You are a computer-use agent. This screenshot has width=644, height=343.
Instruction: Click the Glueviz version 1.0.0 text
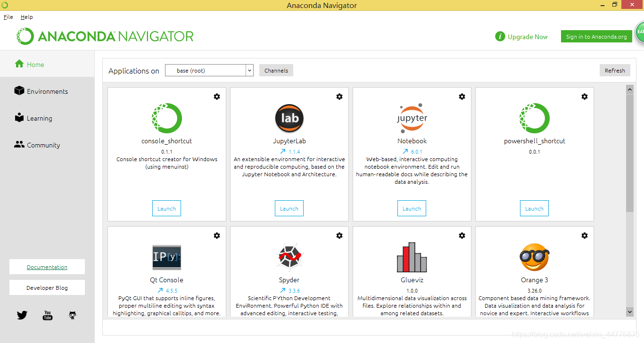(412, 291)
